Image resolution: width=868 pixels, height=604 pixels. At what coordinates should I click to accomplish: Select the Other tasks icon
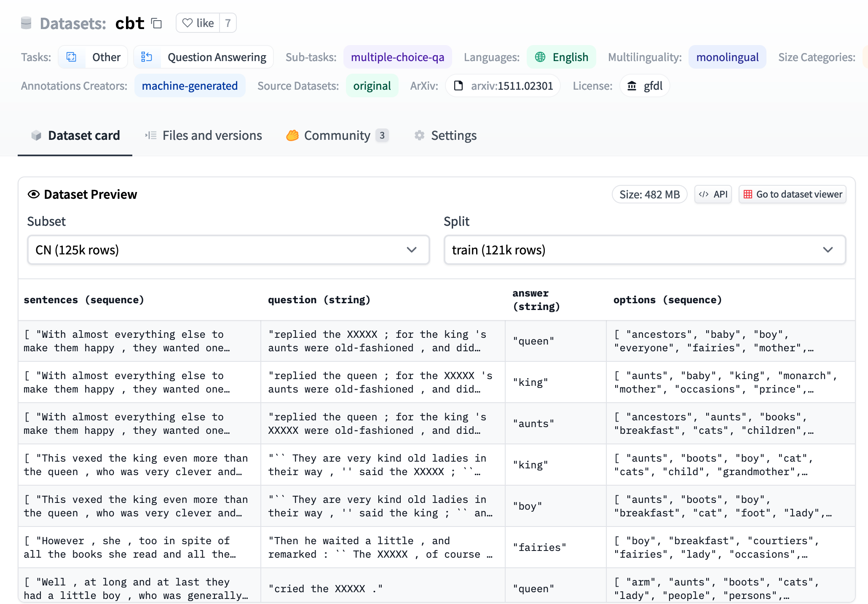pyautogui.click(x=72, y=57)
